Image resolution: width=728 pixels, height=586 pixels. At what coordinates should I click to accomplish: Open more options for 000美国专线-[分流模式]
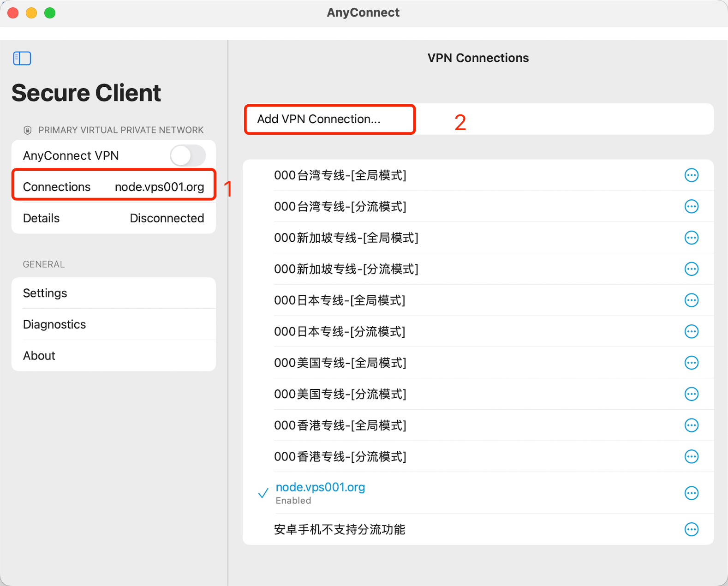pyautogui.click(x=691, y=394)
